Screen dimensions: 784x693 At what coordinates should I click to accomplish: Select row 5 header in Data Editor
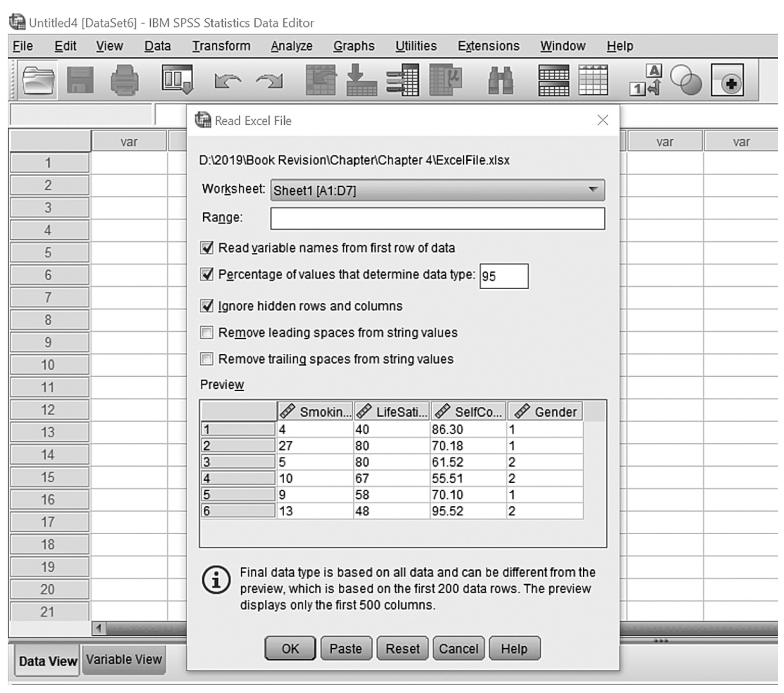coord(50,253)
